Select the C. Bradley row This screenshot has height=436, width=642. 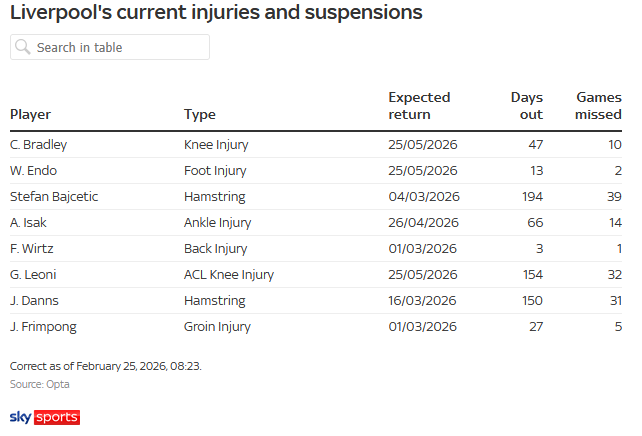click(39, 144)
